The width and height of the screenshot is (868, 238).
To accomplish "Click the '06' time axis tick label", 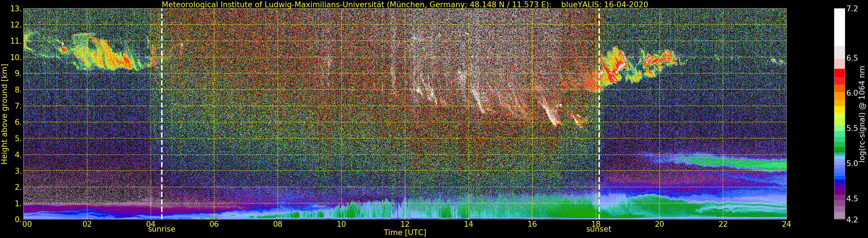I will (x=214, y=224).
